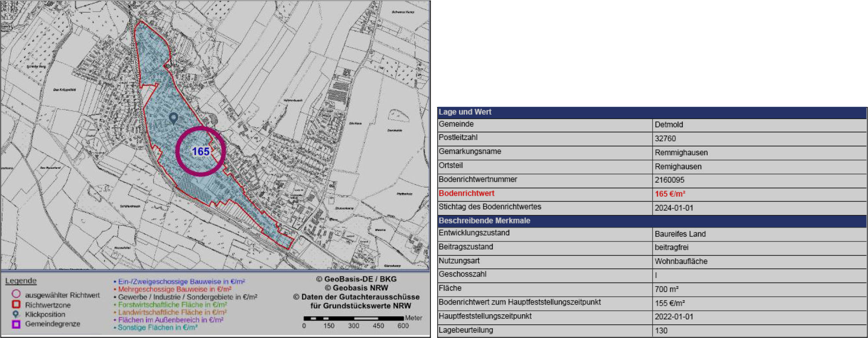Click the '© GeoBasis-DE / BKG' copyright text
The image size is (868, 338).
[x=356, y=279]
